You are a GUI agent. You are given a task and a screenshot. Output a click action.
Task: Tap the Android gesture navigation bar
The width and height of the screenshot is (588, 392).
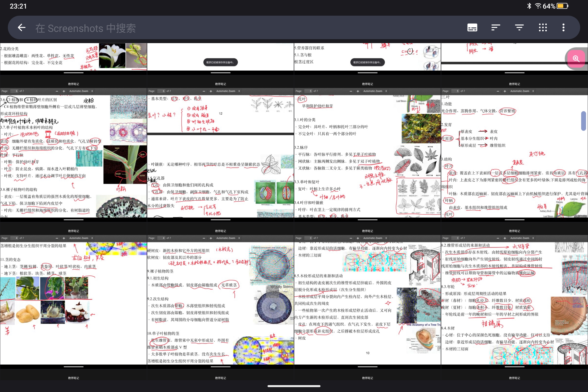pos(294,386)
